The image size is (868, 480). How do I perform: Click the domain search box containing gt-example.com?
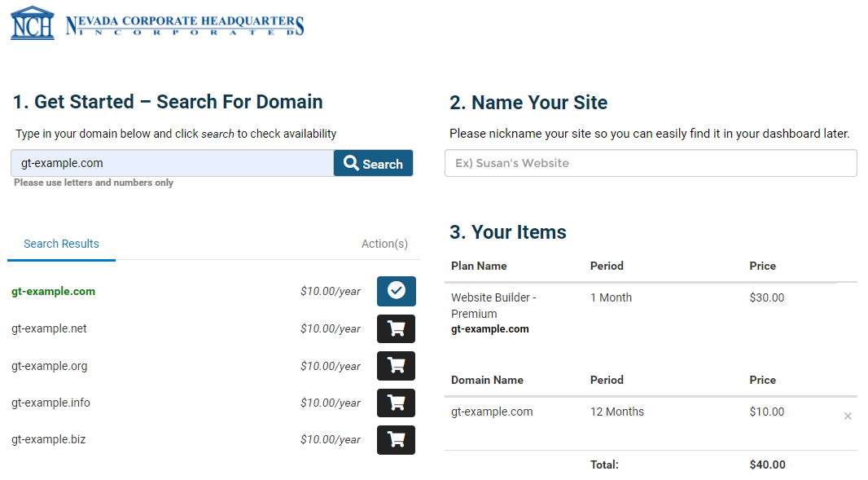click(x=171, y=163)
